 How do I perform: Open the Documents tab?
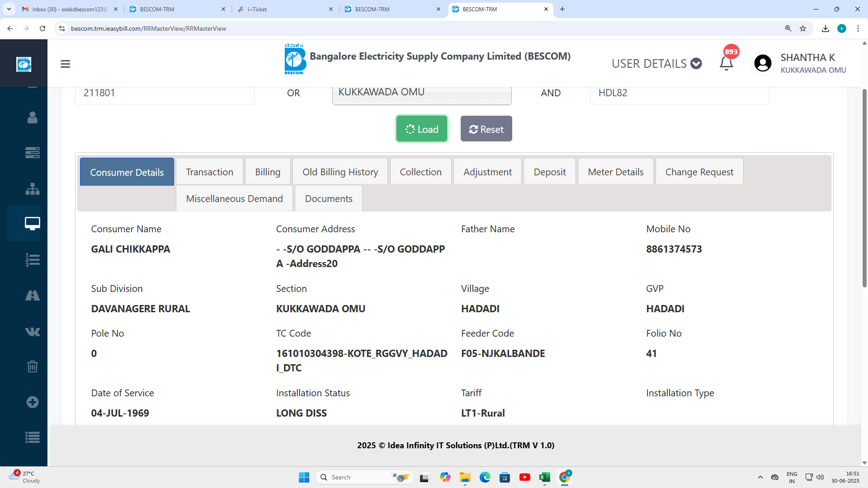[x=328, y=198]
